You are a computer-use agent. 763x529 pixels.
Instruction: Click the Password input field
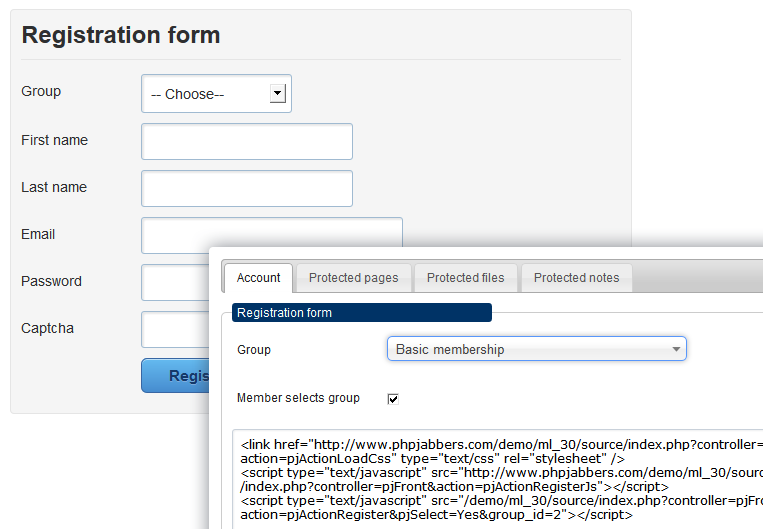point(176,282)
